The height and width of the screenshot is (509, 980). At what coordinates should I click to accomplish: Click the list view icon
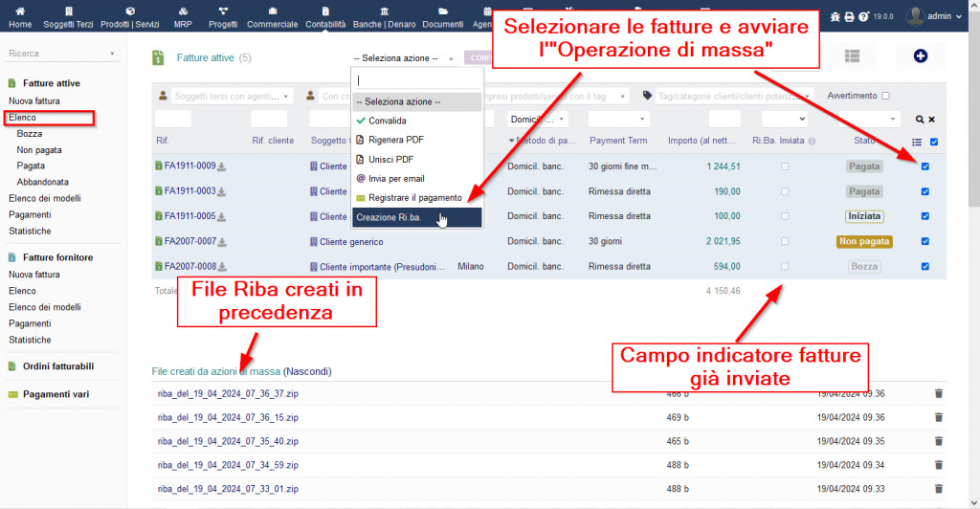[x=852, y=56]
